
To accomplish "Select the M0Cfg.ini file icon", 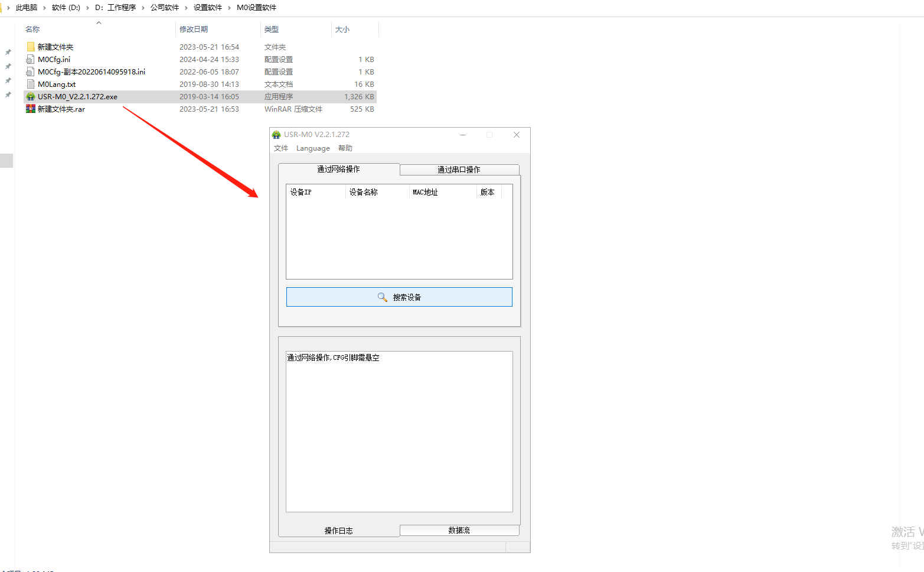I will 31,59.
